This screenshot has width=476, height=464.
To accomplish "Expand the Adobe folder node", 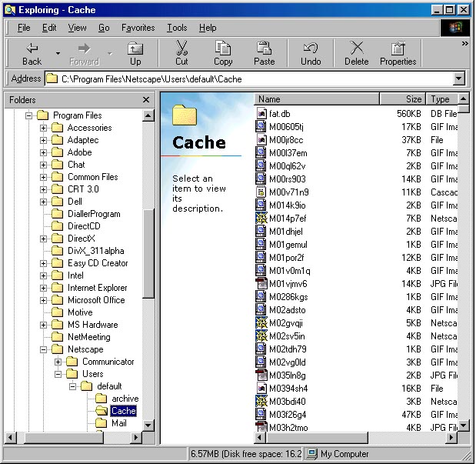I will point(43,152).
